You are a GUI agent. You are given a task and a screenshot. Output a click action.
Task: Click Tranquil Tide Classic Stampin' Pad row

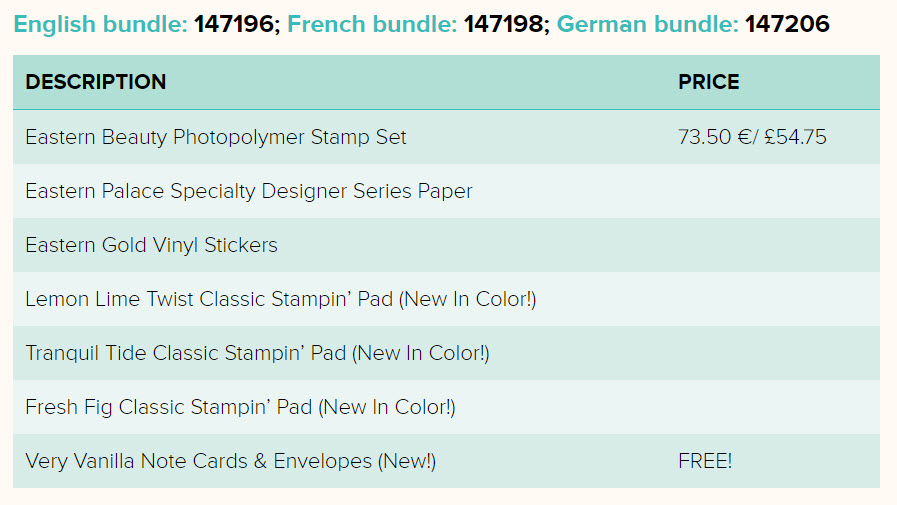click(446, 353)
